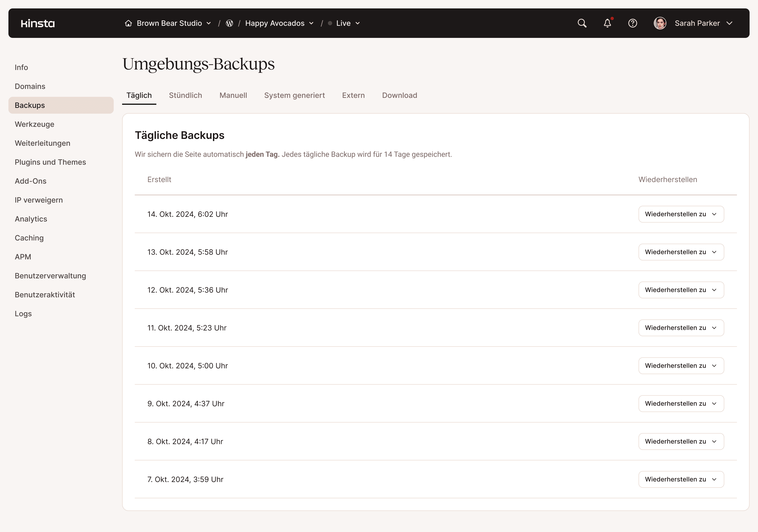Switch to the Stündlich backups tab
Viewport: 758px width, 532px height.
click(186, 95)
